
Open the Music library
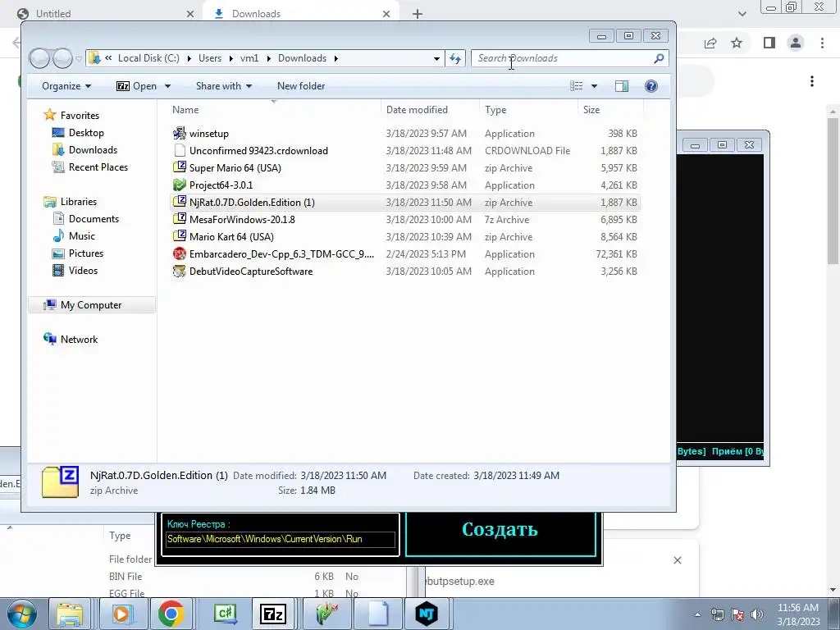click(x=81, y=235)
